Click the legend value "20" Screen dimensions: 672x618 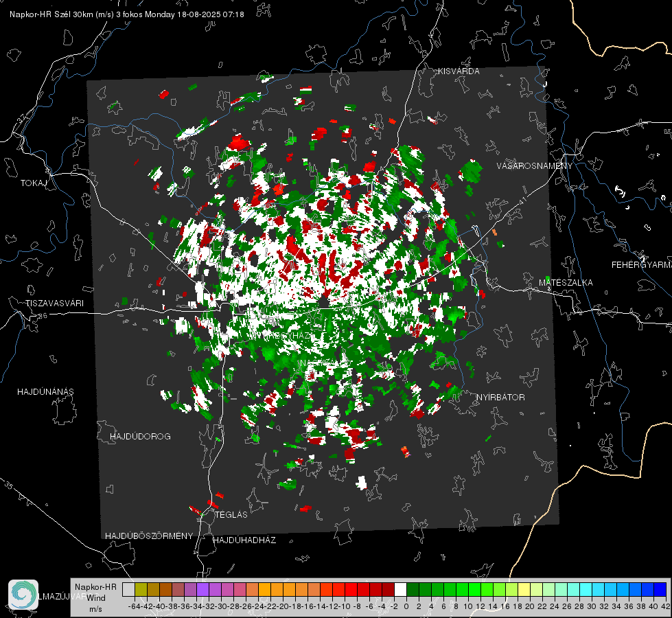point(530,606)
